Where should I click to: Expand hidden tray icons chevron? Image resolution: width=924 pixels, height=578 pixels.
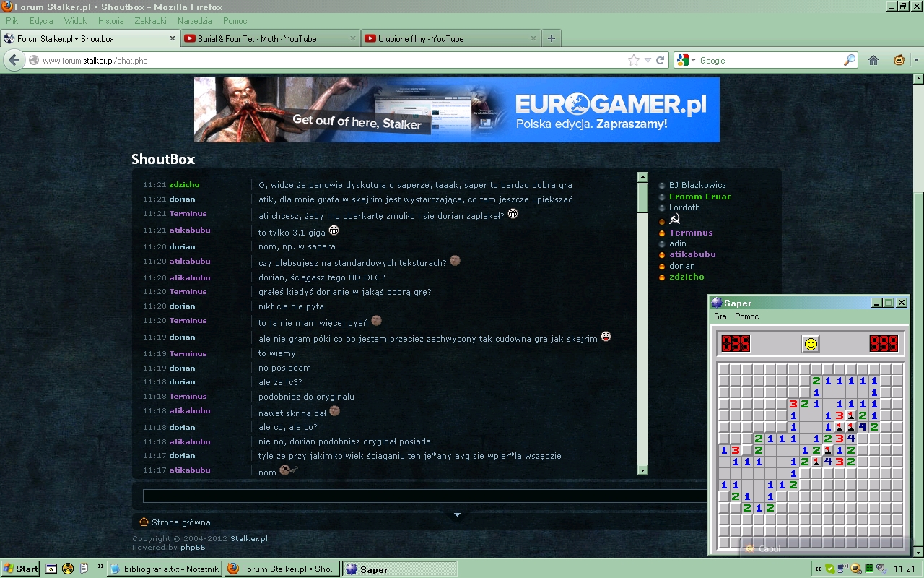(x=818, y=569)
